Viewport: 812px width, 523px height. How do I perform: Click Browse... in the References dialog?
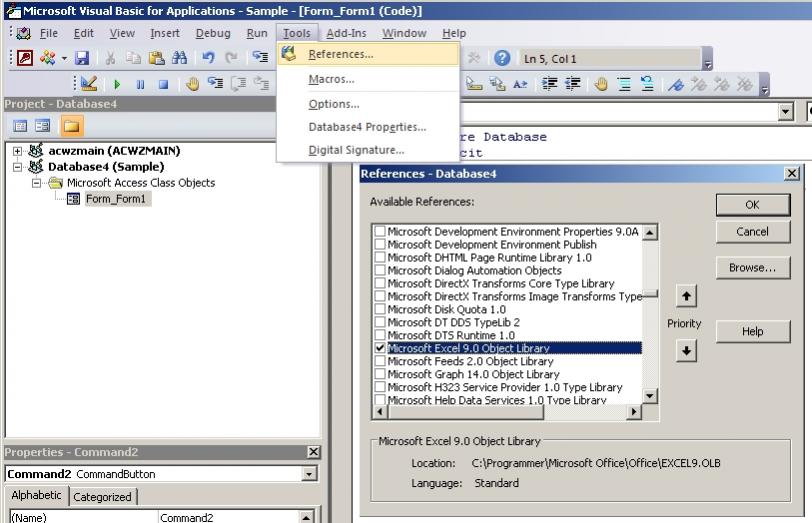click(753, 268)
